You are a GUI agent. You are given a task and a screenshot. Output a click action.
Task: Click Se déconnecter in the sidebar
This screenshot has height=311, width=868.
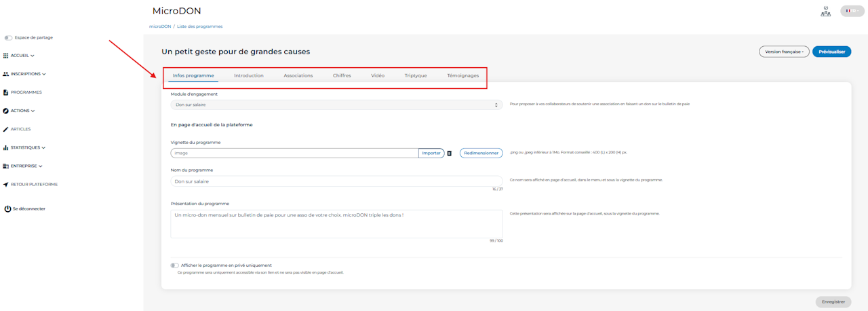click(29, 209)
